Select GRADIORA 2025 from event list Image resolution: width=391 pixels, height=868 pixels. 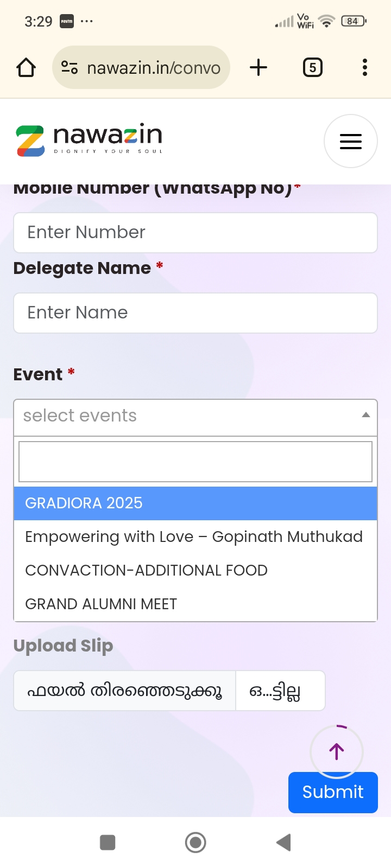195,503
